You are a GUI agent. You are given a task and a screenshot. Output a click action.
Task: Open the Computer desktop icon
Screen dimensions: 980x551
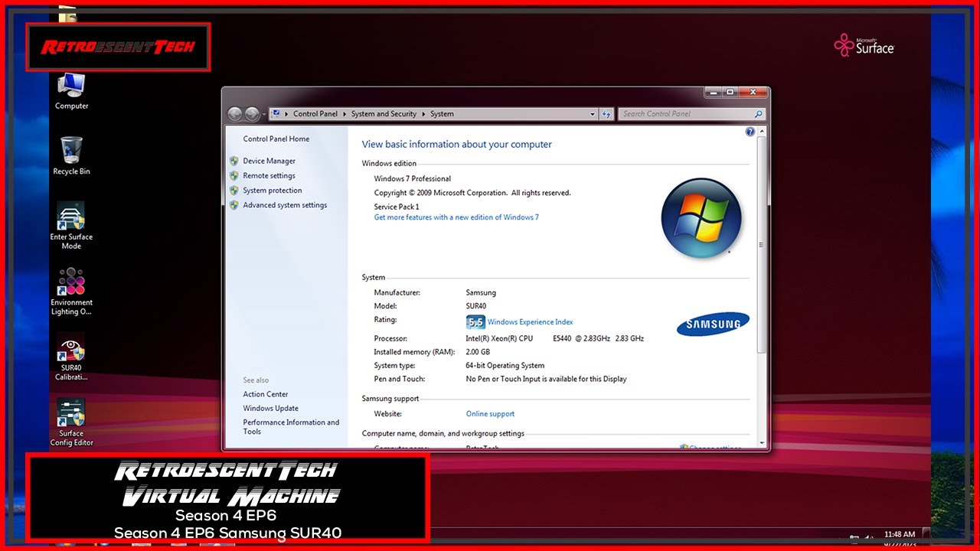pos(71,91)
